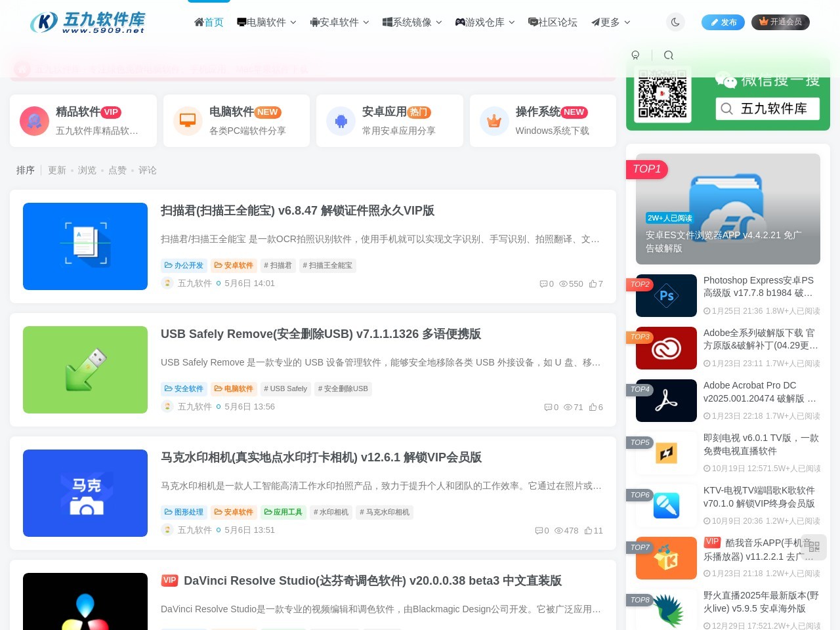Open the Adobe Acrobat icon thumbnail
Screen dimensions: 840x630
666,400
